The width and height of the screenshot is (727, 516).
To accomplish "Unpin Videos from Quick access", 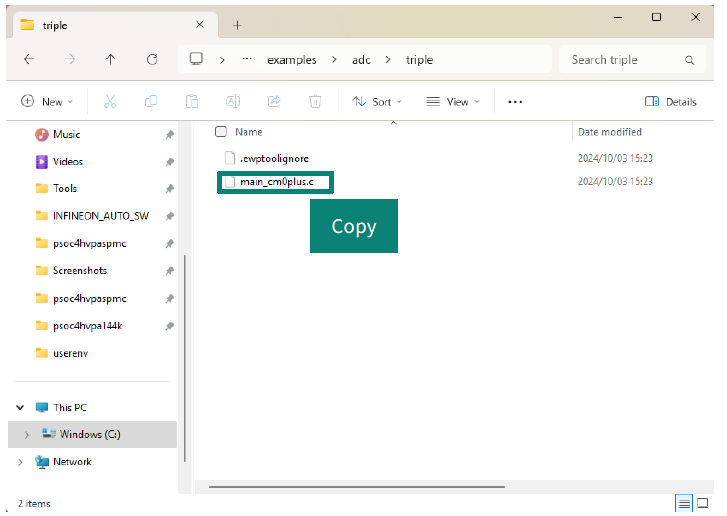I will click(170, 162).
